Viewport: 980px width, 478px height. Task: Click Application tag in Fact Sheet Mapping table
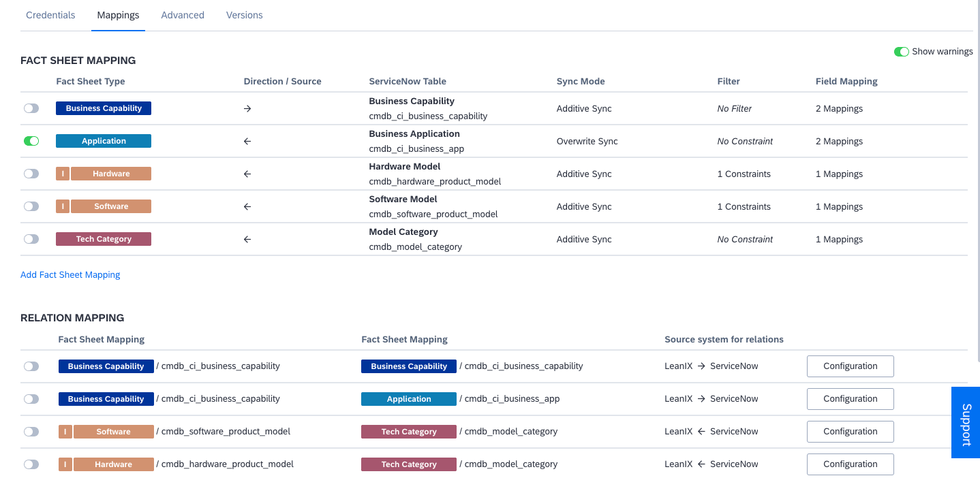pos(104,141)
